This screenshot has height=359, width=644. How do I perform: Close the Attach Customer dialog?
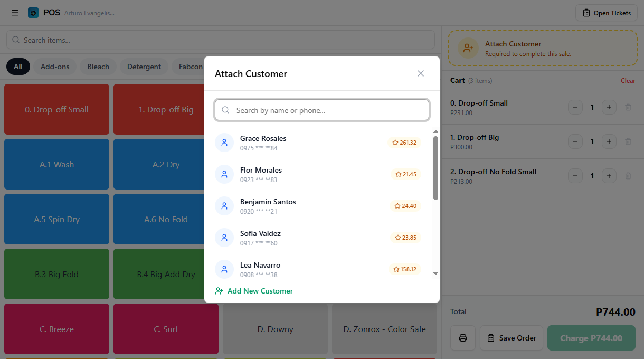[421, 73]
